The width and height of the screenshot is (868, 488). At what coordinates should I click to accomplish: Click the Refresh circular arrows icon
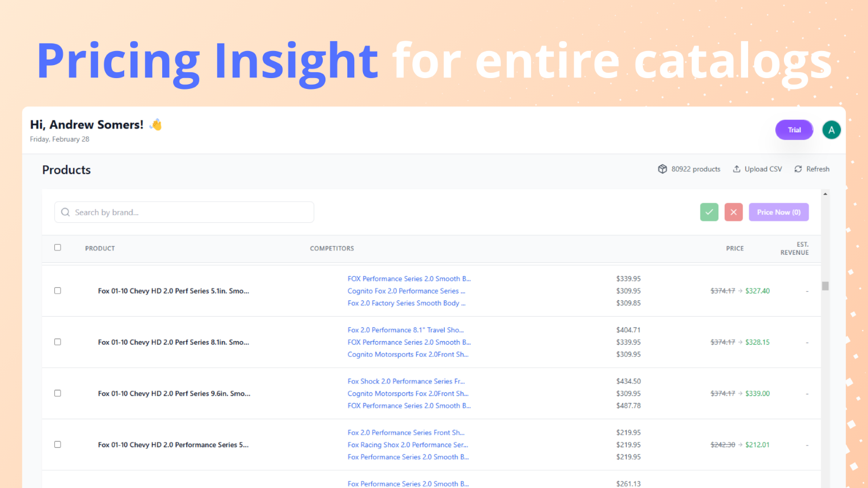point(798,169)
